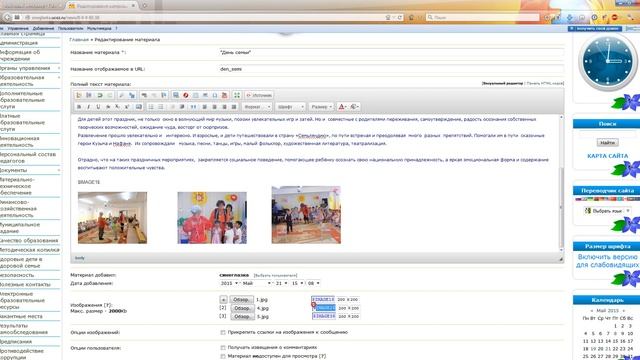The width and height of the screenshot is (640, 360).
Task: Check 'Материал недоступен для просмотра'
Action: [x=223, y=356]
